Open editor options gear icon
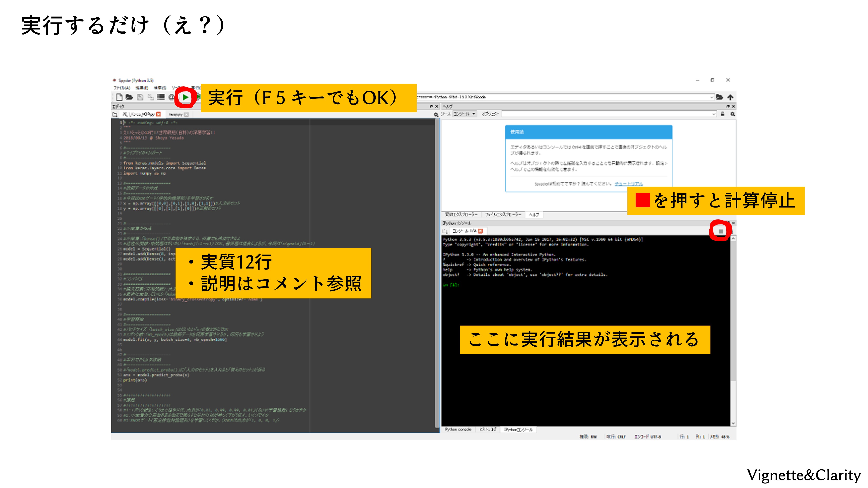Screen dimensions: 868x488 point(436,115)
